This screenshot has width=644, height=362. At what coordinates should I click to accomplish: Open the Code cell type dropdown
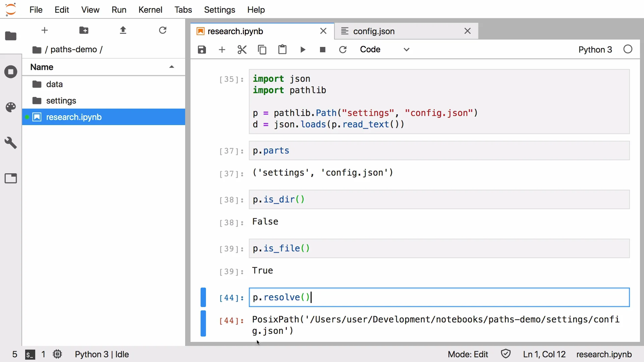coord(385,50)
